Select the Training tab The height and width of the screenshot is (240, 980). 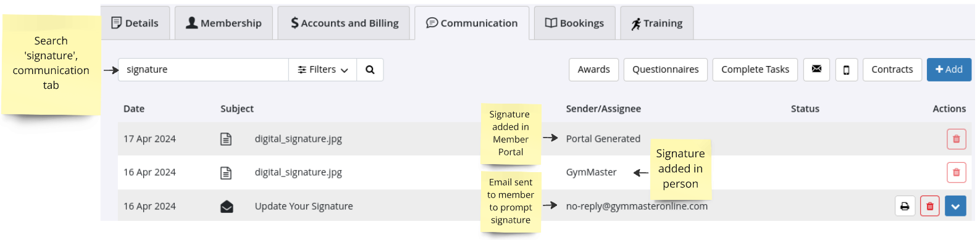pos(656,23)
